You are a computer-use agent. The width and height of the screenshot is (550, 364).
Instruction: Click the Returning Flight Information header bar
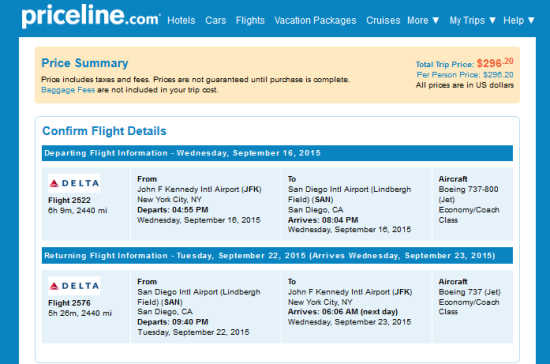277,256
